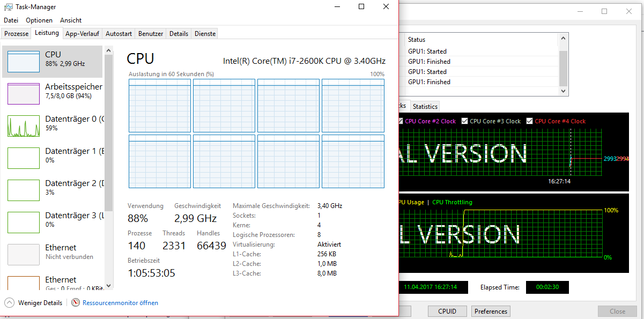
Task: Click Weniger Details to collapse view
Action: [40, 303]
